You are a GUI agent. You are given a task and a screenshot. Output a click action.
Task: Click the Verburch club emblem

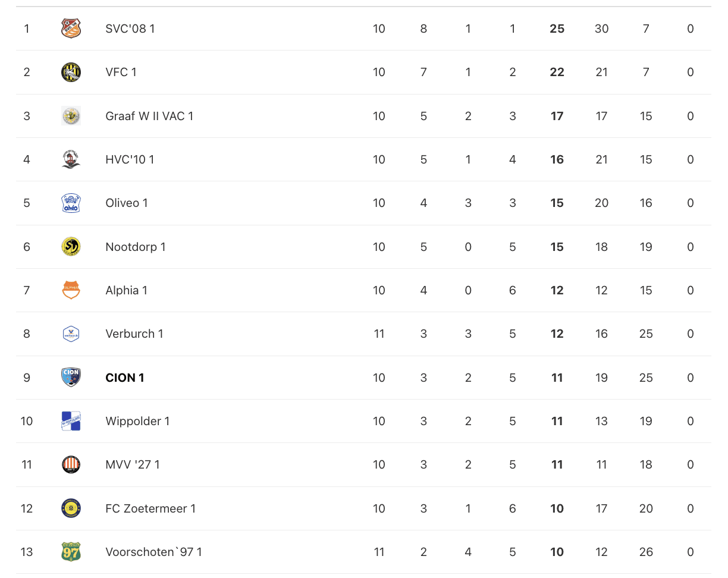pyautogui.click(x=71, y=334)
